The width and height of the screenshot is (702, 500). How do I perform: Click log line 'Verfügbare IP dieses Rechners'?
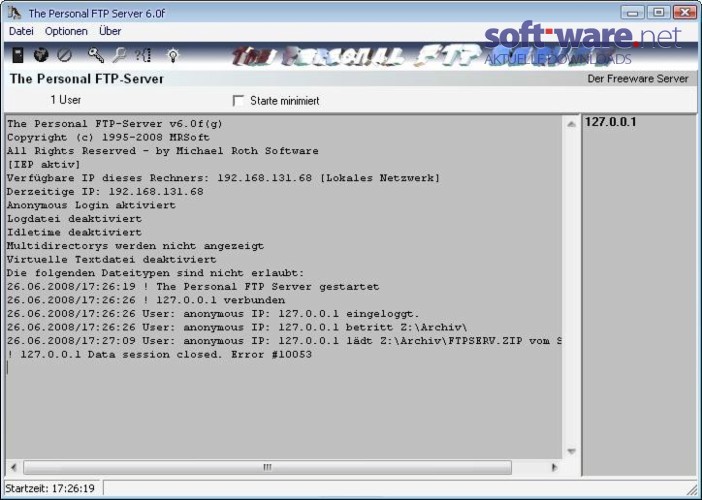223,178
